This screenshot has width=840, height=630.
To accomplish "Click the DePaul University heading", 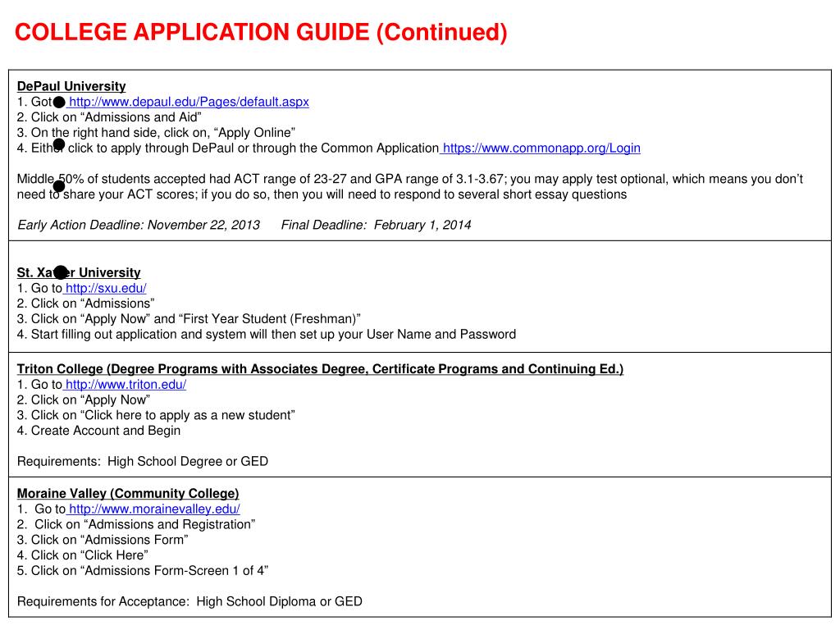I will [71, 86].
